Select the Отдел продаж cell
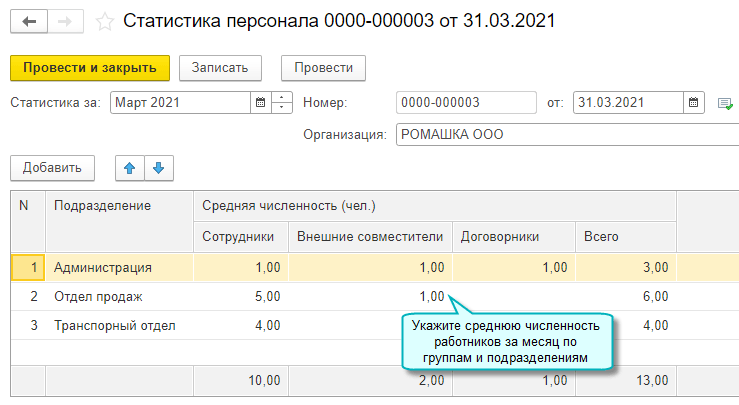This screenshot has height=405, width=739. coord(99,296)
